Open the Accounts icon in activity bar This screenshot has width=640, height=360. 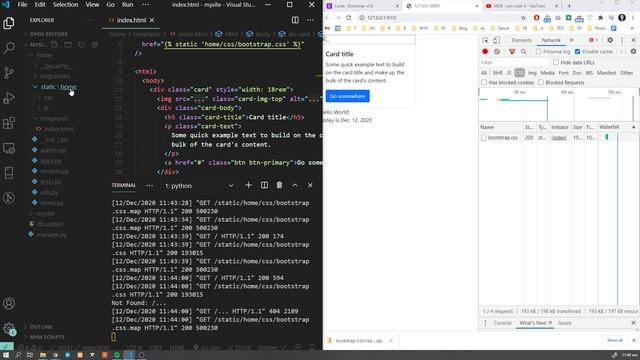click(x=9, y=304)
